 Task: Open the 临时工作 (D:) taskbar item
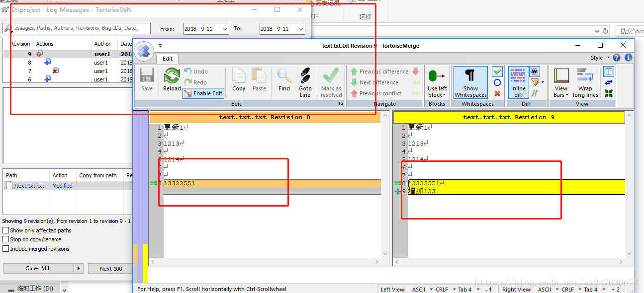30,288
